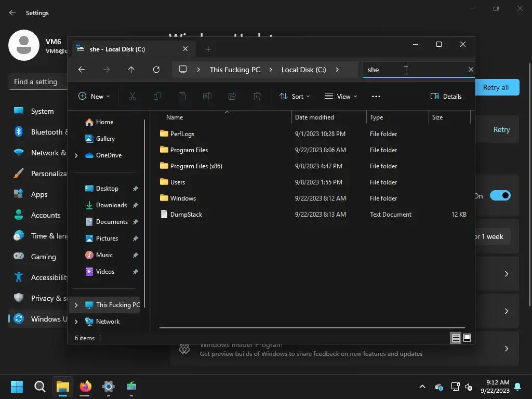This screenshot has width=532, height=399.
Task: Click the PC monitor icon in address bar
Action: [x=183, y=70]
